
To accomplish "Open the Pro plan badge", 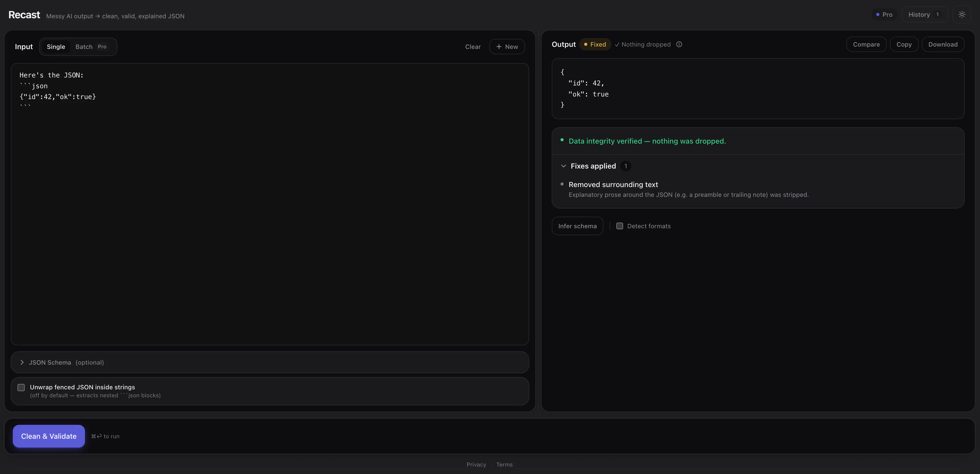I will pyautogui.click(x=884, y=14).
